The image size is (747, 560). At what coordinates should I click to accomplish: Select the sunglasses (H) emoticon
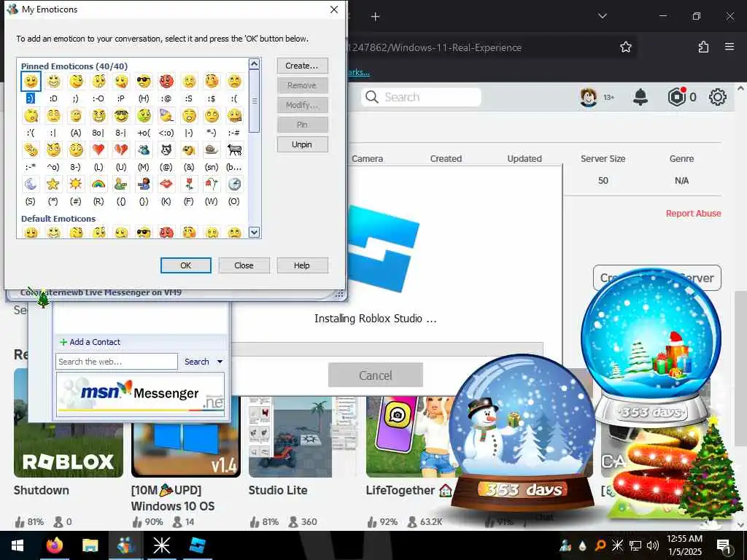[144, 82]
